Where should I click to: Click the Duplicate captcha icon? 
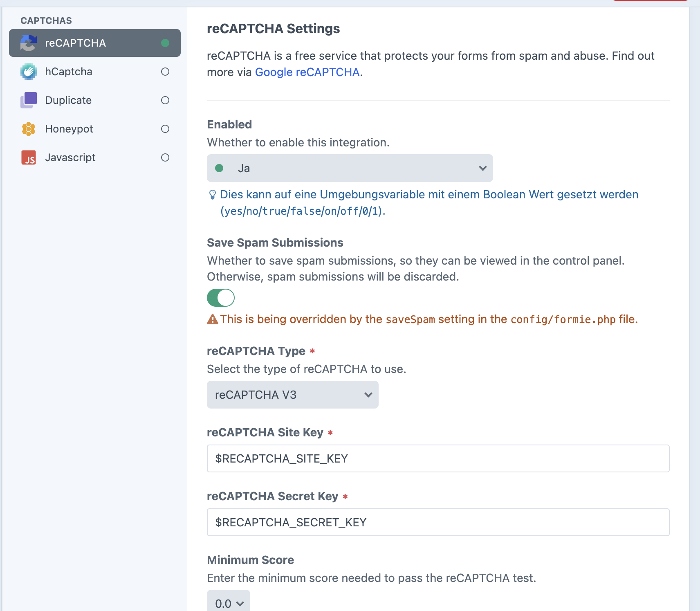[x=28, y=100]
